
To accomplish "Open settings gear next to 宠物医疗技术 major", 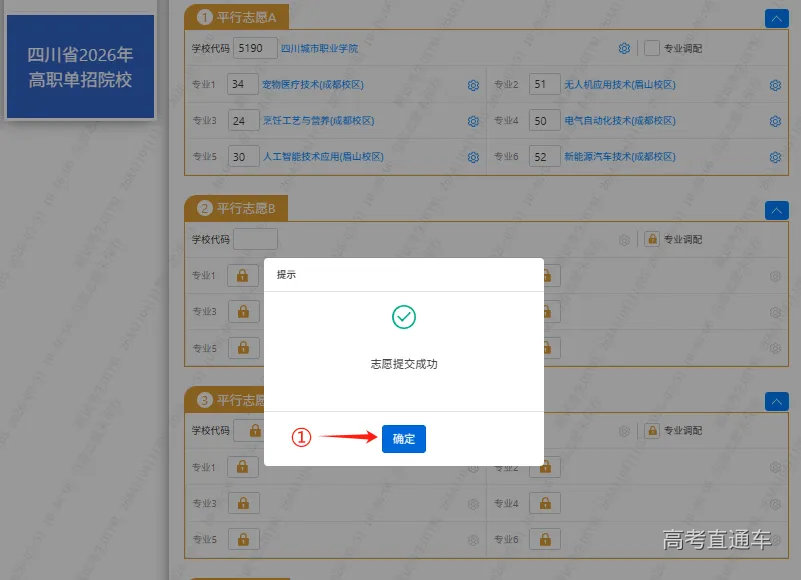I will click(x=472, y=85).
